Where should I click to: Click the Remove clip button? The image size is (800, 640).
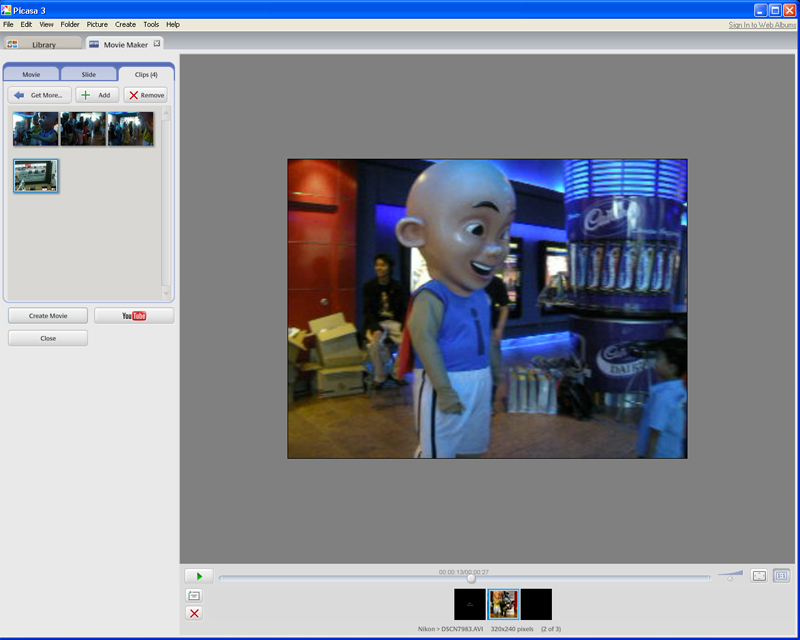(145, 95)
